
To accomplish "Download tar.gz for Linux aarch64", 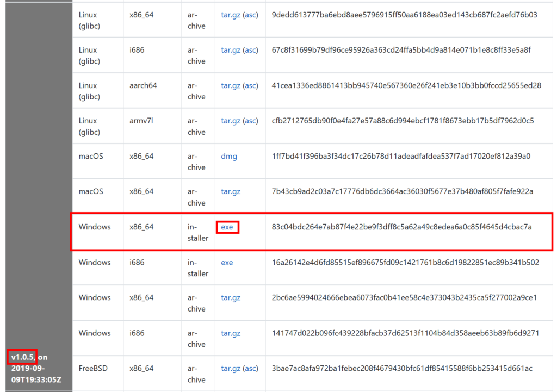I will point(231,85).
